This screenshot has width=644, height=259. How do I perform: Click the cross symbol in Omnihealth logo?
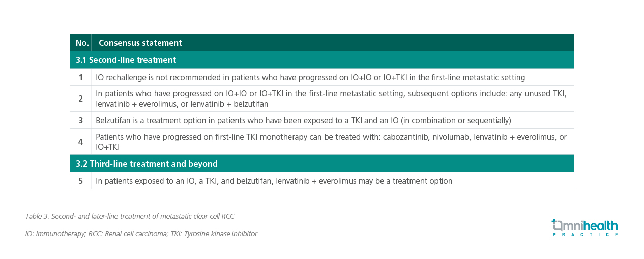pyautogui.click(x=554, y=222)
